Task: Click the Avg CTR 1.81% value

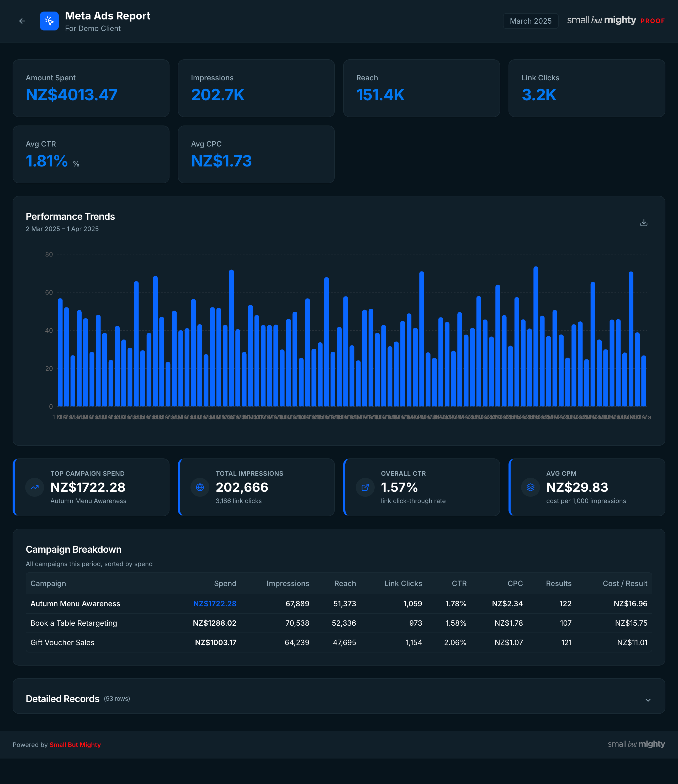Action: 46,161
